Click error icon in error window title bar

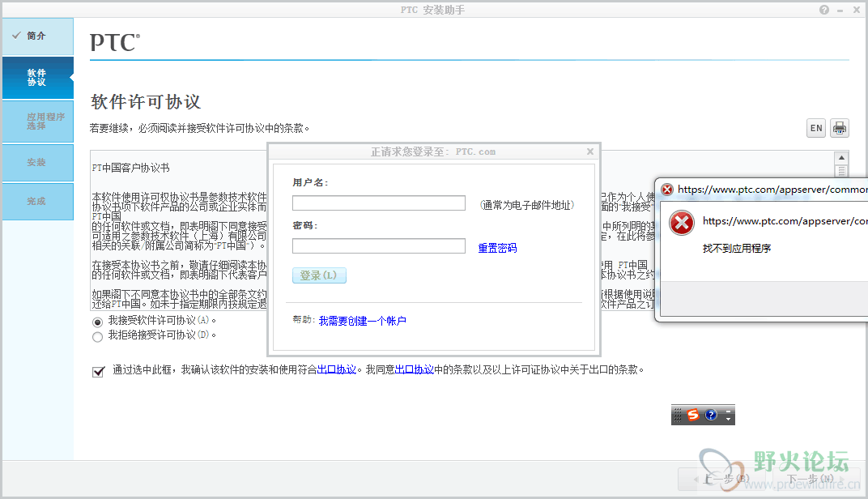667,190
